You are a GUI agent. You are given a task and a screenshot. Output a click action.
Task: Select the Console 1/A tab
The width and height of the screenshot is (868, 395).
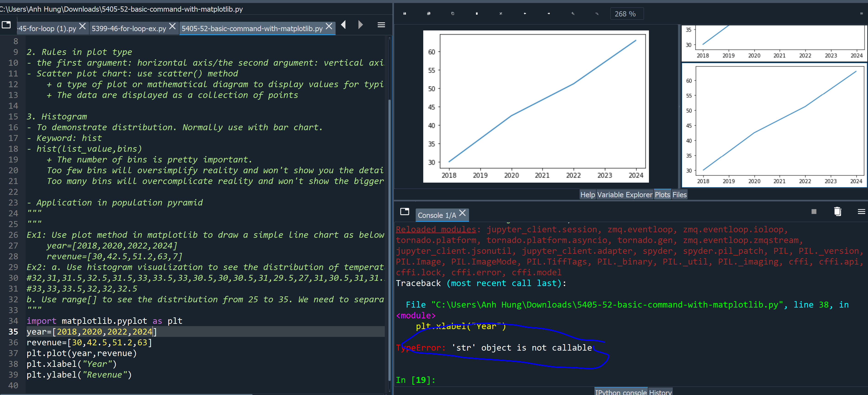click(x=437, y=215)
